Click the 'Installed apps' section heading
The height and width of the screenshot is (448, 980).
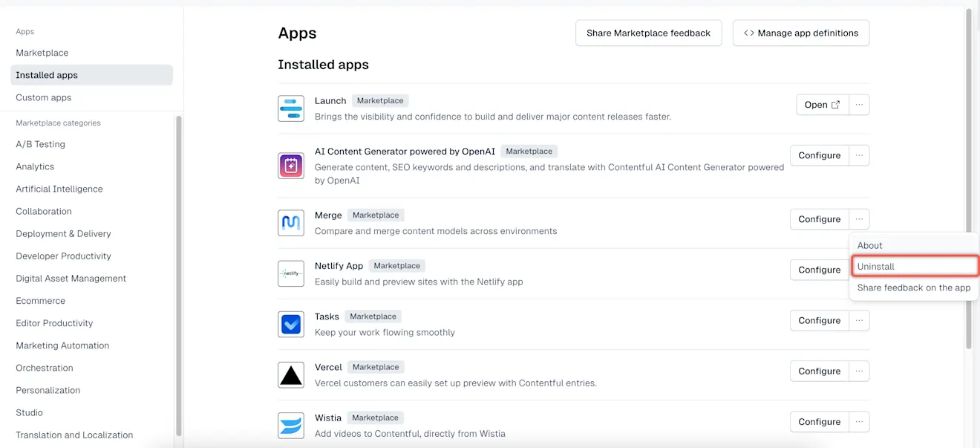323,65
